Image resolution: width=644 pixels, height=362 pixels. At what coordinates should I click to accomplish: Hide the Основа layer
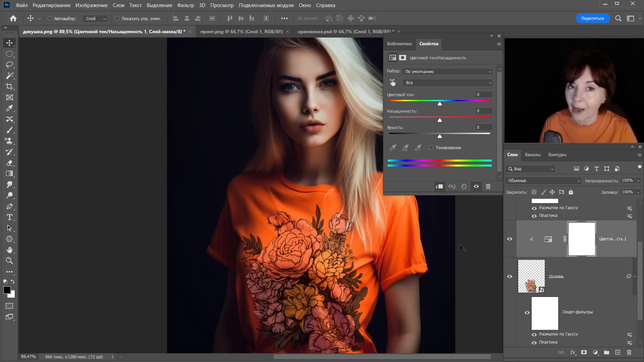509,277
